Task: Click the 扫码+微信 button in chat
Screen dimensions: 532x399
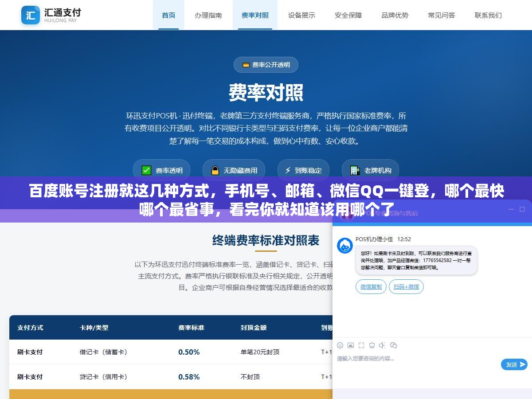Action: point(406,286)
